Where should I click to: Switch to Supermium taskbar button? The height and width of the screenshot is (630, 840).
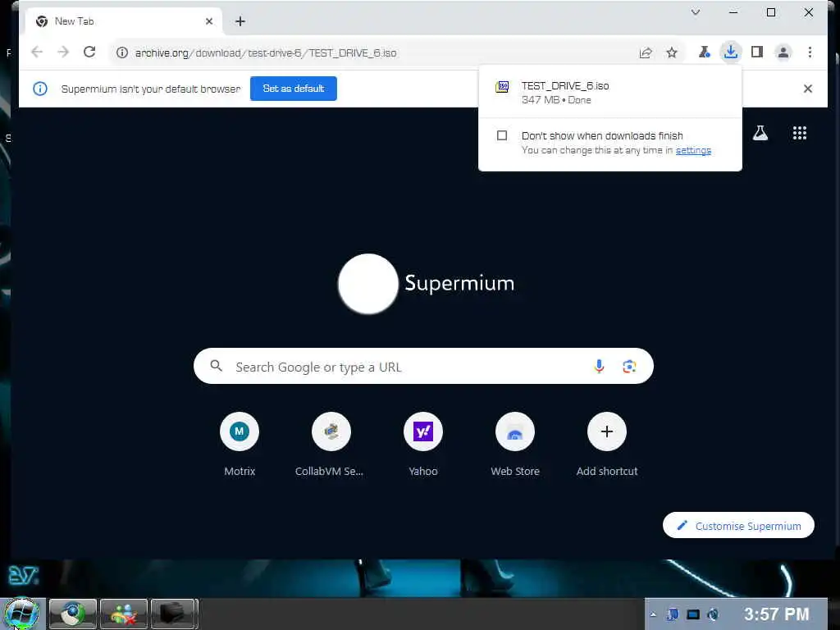point(73,614)
